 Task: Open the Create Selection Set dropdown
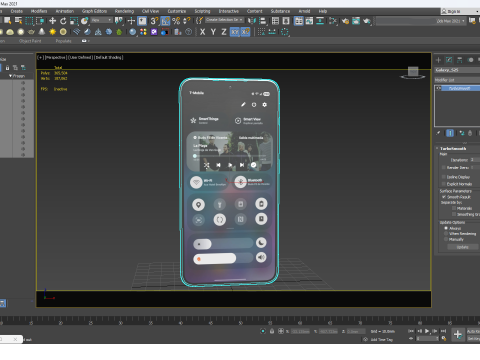224,20
